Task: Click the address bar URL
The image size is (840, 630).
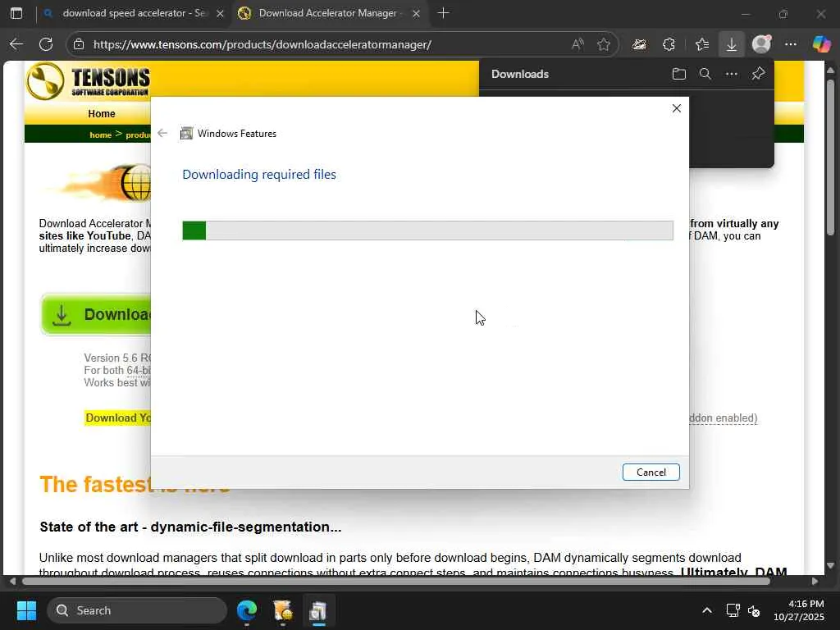Action: 262,44
